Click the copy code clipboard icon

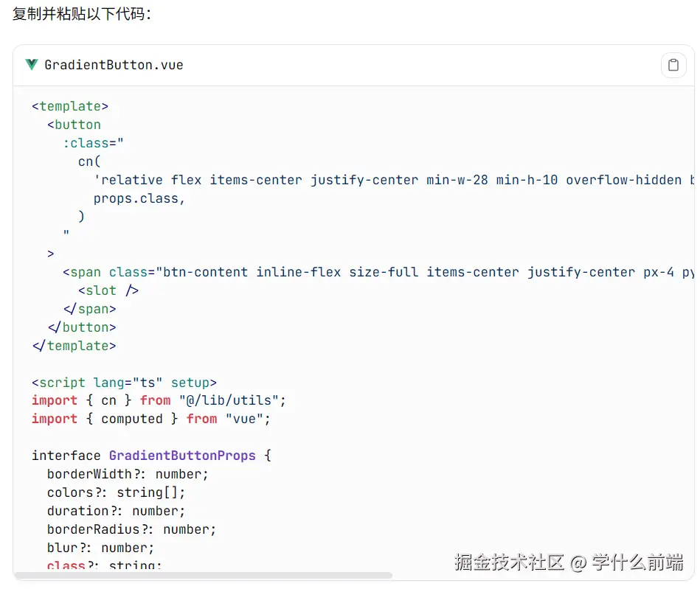click(673, 65)
